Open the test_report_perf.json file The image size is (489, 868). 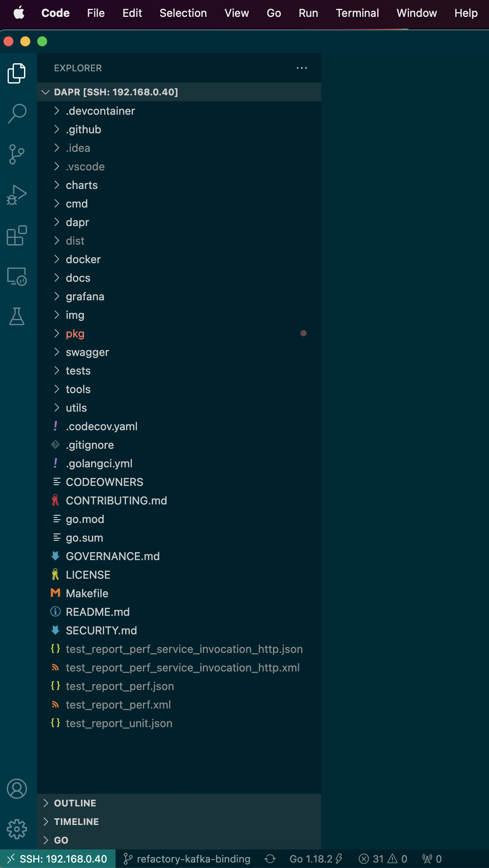179,686
